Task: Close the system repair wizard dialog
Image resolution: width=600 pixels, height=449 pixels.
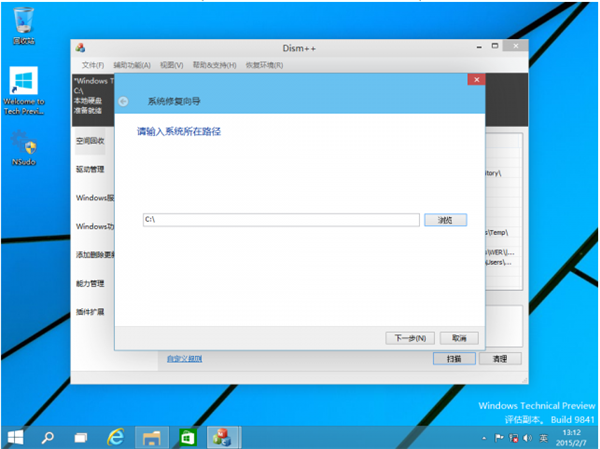Action: pyautogui.click(x=476, y=80)
